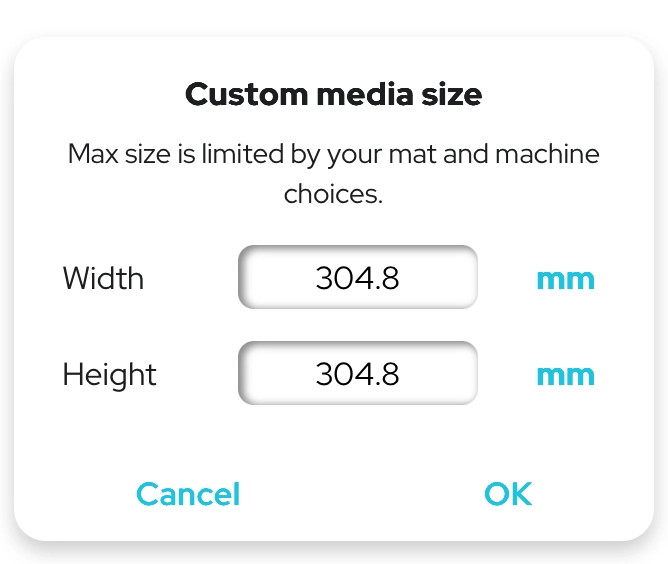Dismiss the custom media size dialog via Cancel

188,493
